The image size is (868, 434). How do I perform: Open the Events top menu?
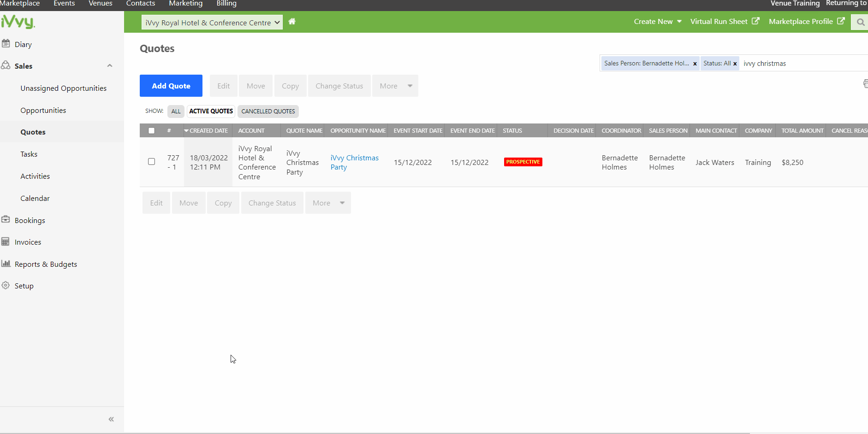point(64,4)
